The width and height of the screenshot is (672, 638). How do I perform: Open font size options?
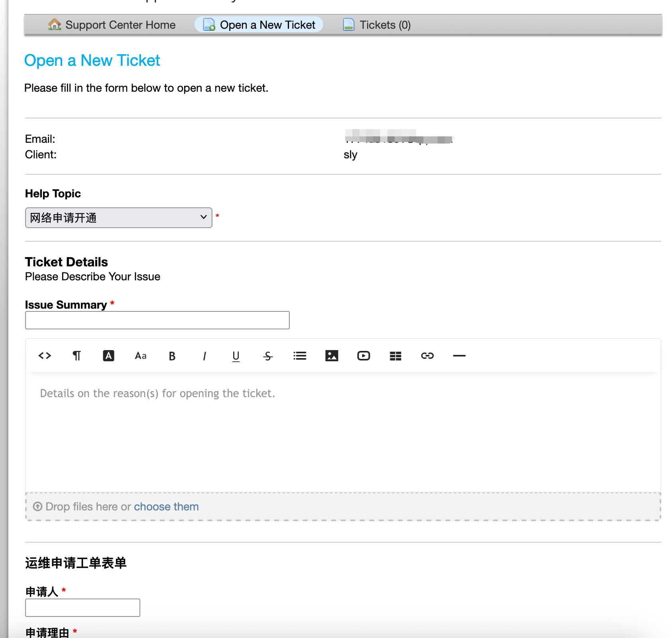pyautogui.click(x=140, y=356)
